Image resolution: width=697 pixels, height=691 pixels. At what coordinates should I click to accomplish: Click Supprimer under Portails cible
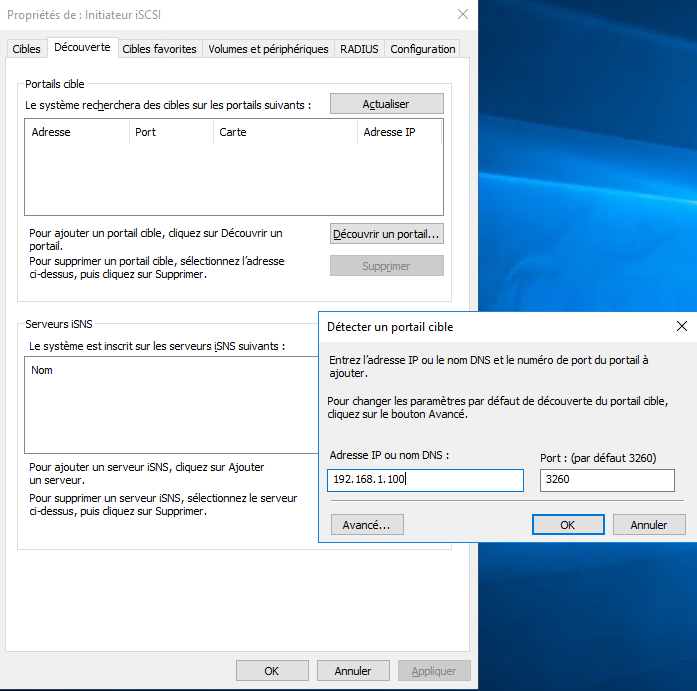pyautogui.click(x=386, y=266)
